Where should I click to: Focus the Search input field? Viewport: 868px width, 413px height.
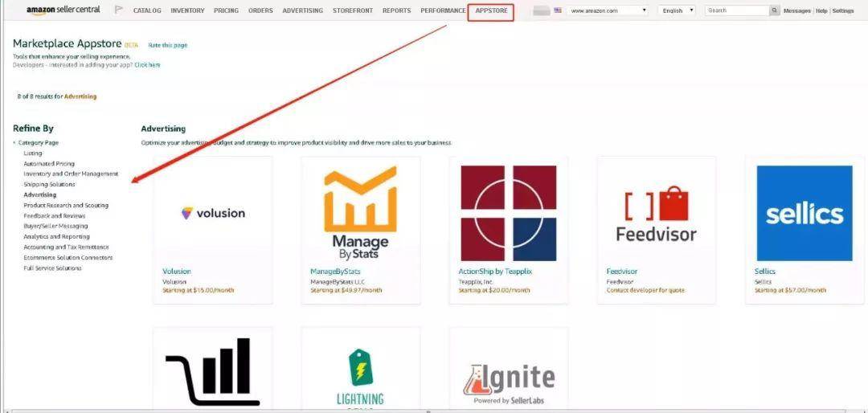point(737,10)
